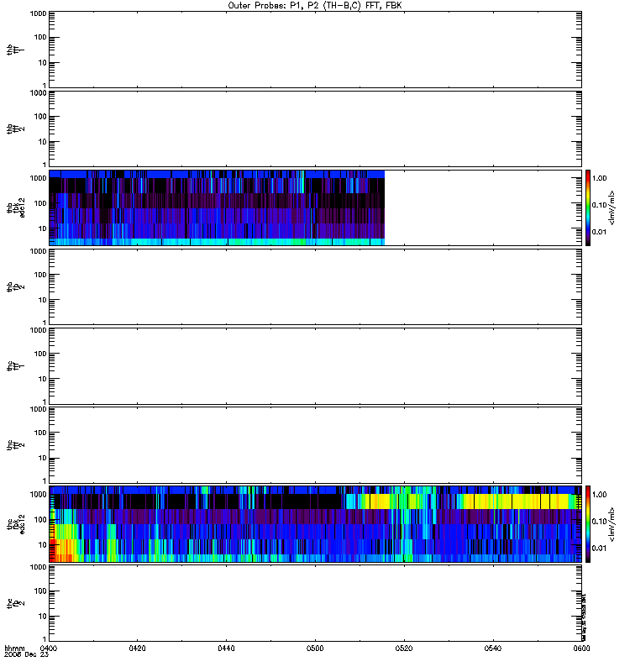
Task: Click the "0540" time axis label
Action: 493,648
